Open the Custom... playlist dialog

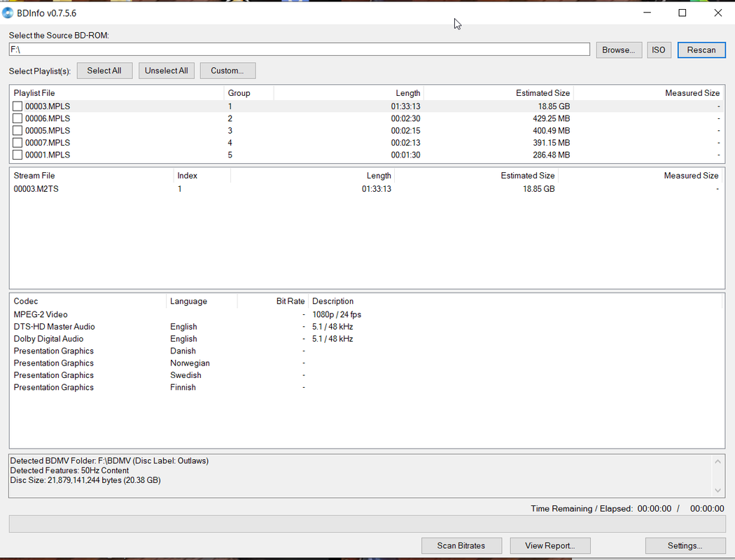coord(227,71)
